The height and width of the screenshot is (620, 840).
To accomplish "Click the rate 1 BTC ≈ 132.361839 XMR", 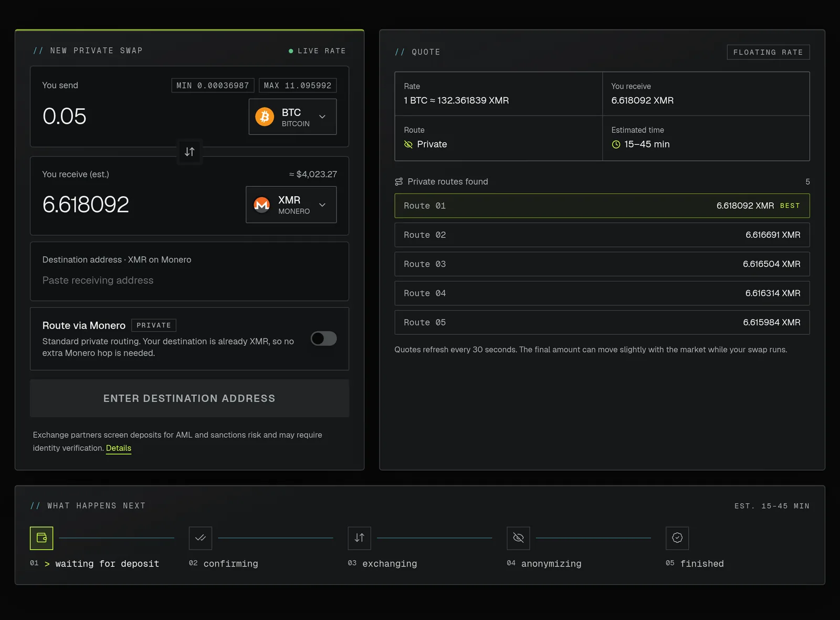I will click(x=456, y=100).
